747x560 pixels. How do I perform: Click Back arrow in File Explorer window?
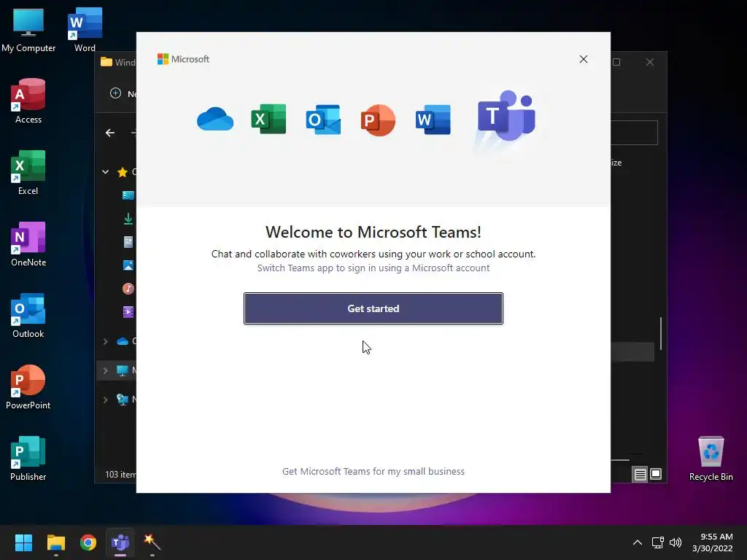coord(110,133)
